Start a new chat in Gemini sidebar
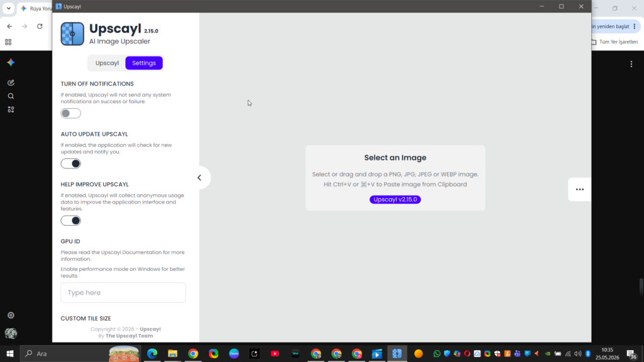 coord(11,82)
